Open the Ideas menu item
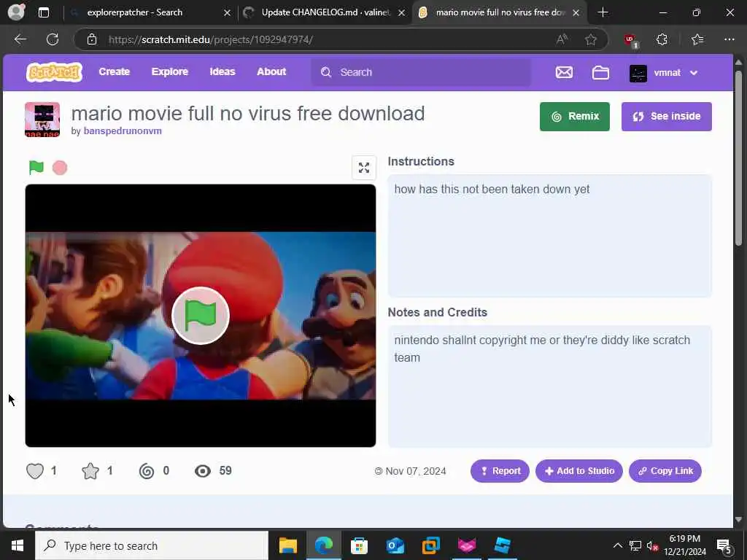747x560 pixels. click(222, 72)
